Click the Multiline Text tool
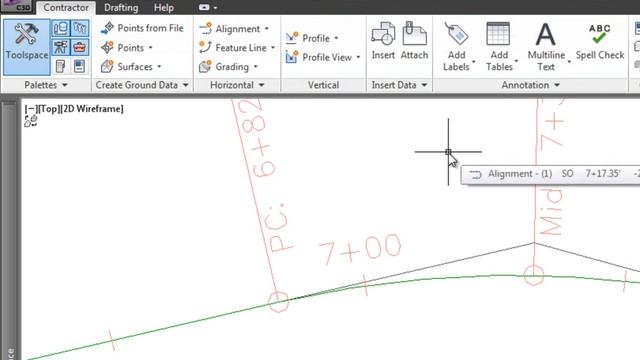The width and height of the screenshot is (640, 360). point(546,47)
